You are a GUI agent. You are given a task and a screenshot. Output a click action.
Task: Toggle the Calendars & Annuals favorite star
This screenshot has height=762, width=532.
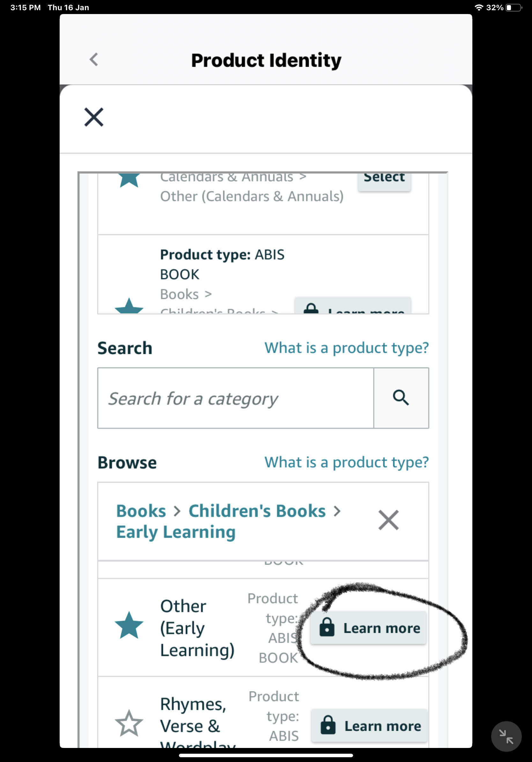click(x=129, y=180)
